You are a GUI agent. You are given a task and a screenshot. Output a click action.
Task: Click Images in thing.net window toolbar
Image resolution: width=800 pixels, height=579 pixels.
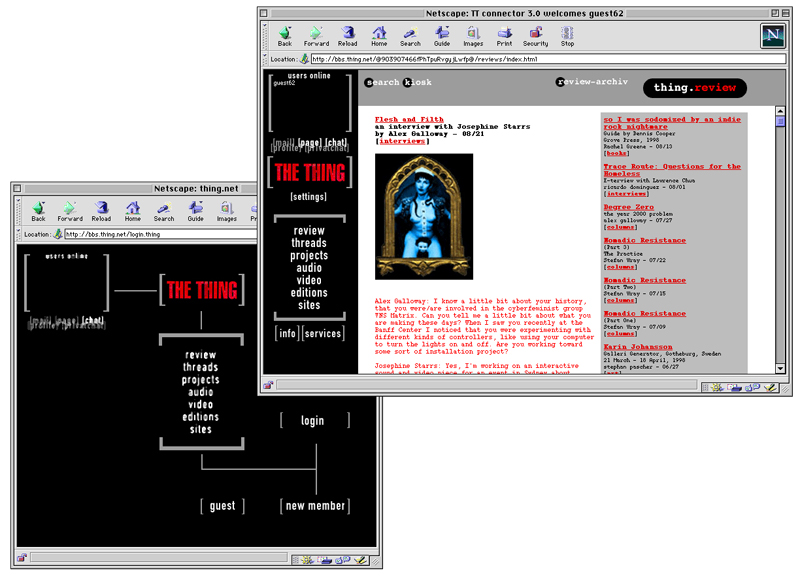coord(227,211)
